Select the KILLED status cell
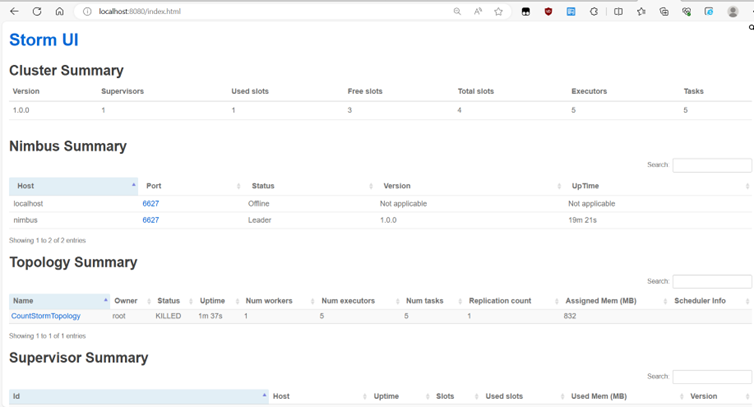The width and height of the screenshot is (754, 407). click(168, 316)
